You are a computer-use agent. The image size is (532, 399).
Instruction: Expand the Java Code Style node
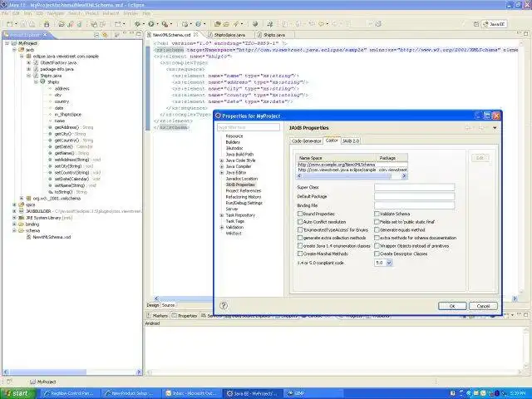(x=222, y=160)
